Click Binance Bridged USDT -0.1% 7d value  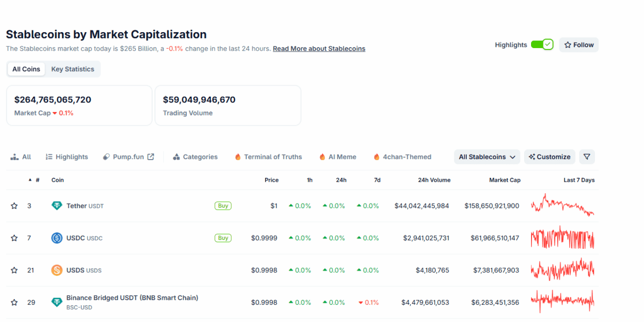[369, 302]
